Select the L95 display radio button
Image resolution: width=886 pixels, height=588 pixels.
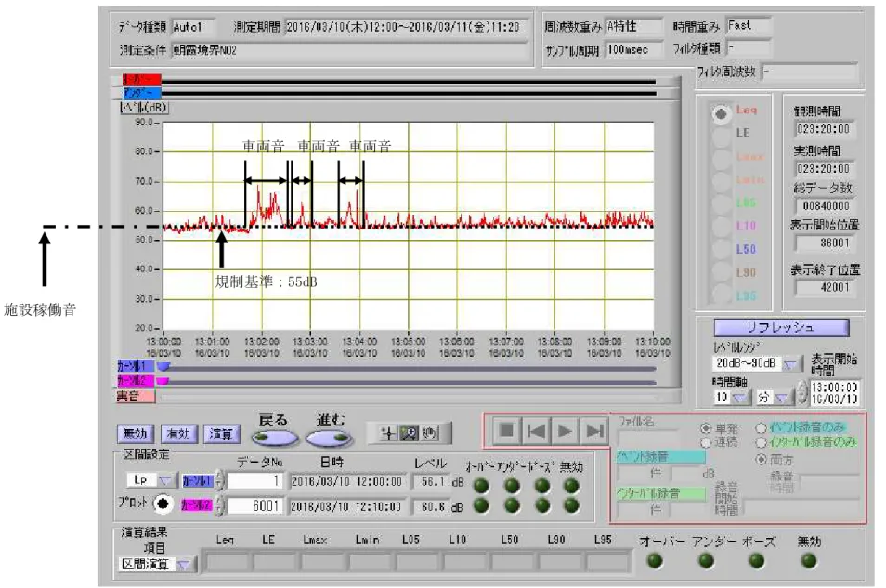[x=721, y=294]
